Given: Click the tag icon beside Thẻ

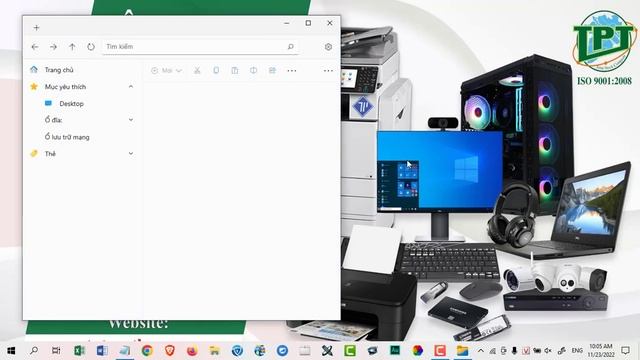Looking at the screenshot, I should [34, 153].
